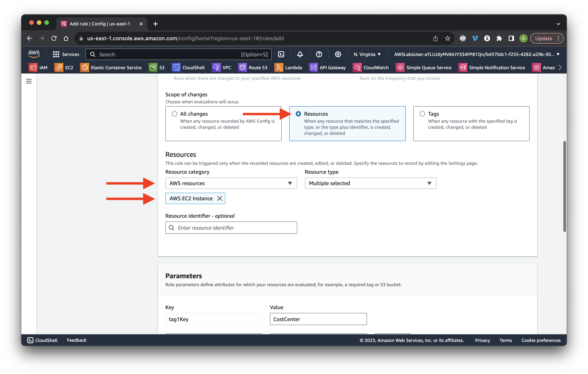Open VPC from favorites bar
The width and height of the screenshot is (588, 374).
[222, 68]
